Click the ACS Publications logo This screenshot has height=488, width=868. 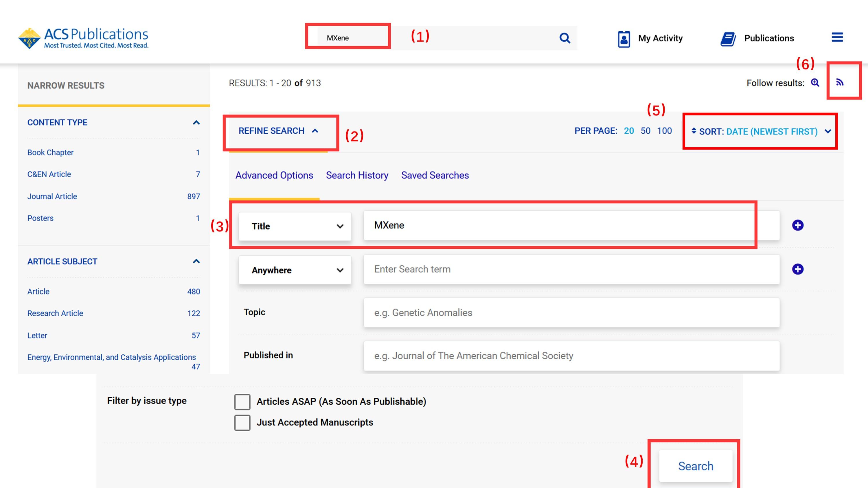tap(83, 38)
